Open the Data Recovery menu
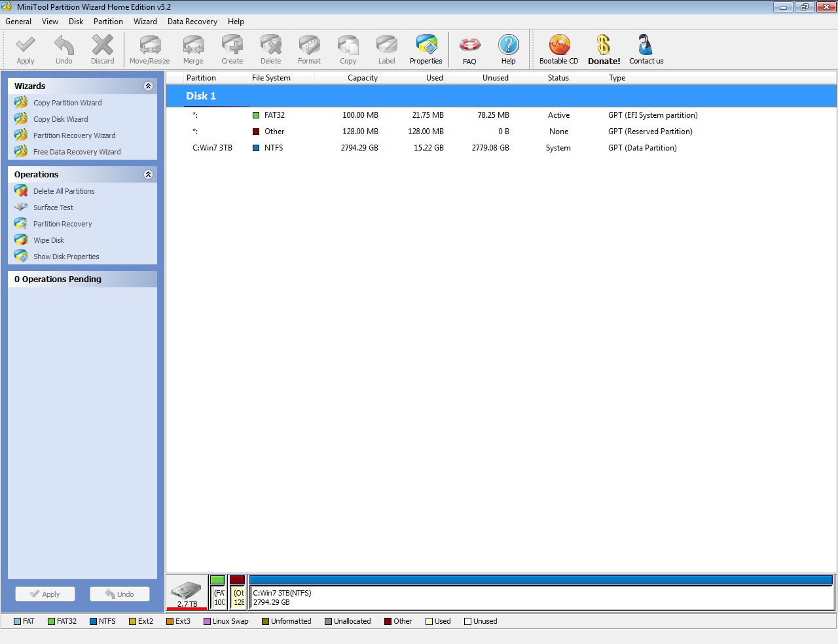The width and height of the screenshot is (838, 644). click(192, 22)
